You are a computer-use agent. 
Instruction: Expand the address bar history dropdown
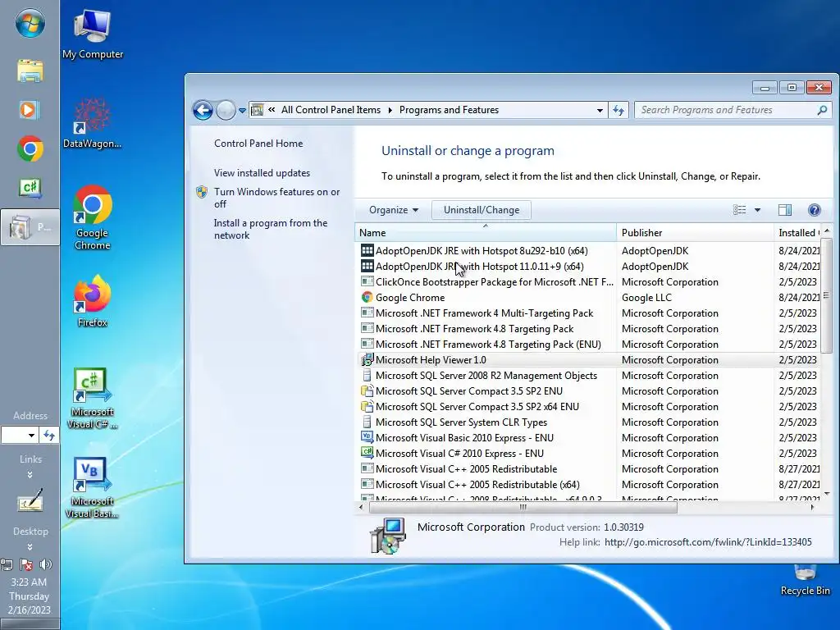(600, 111)
